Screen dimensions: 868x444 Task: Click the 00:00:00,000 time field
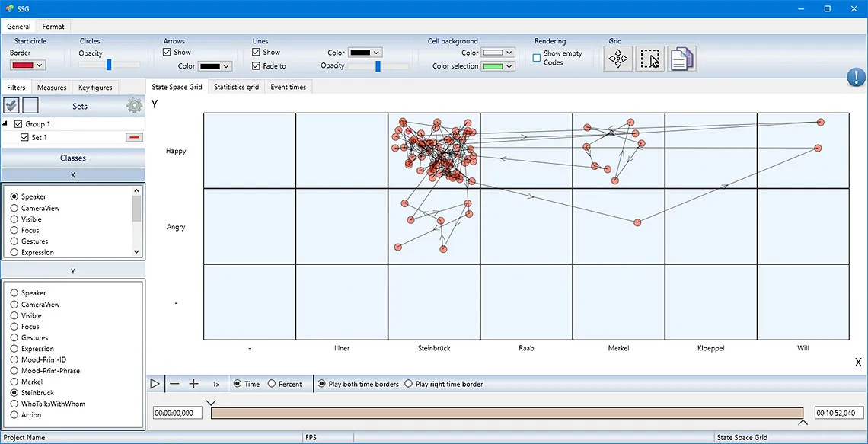point(177,412)
